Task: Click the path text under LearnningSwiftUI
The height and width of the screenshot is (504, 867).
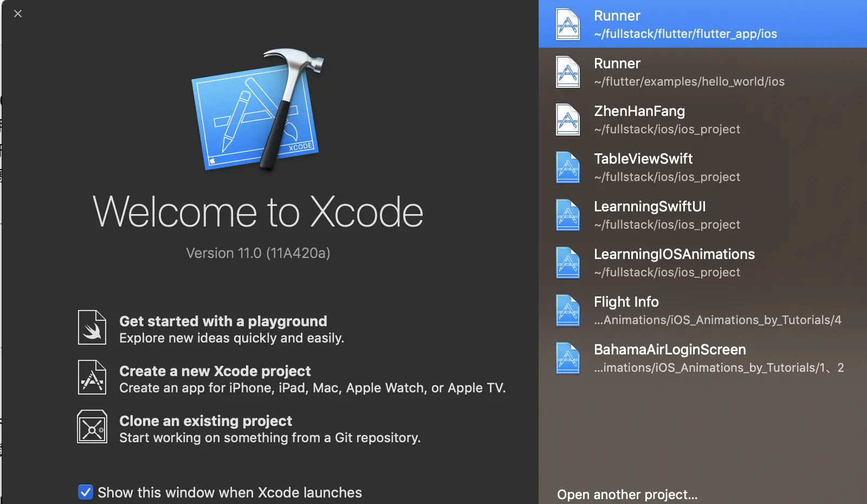Action: (x=667, y=224)
